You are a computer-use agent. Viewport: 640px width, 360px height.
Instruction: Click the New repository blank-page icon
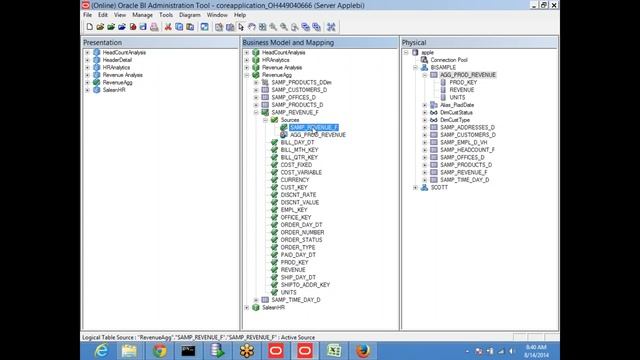pyautogui.click(x=89, y=27)
